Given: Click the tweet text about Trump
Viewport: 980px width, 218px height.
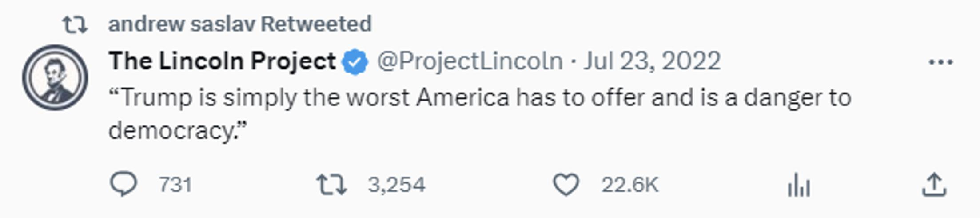Looking at the screenshot, I should click(x=480, y=114).
